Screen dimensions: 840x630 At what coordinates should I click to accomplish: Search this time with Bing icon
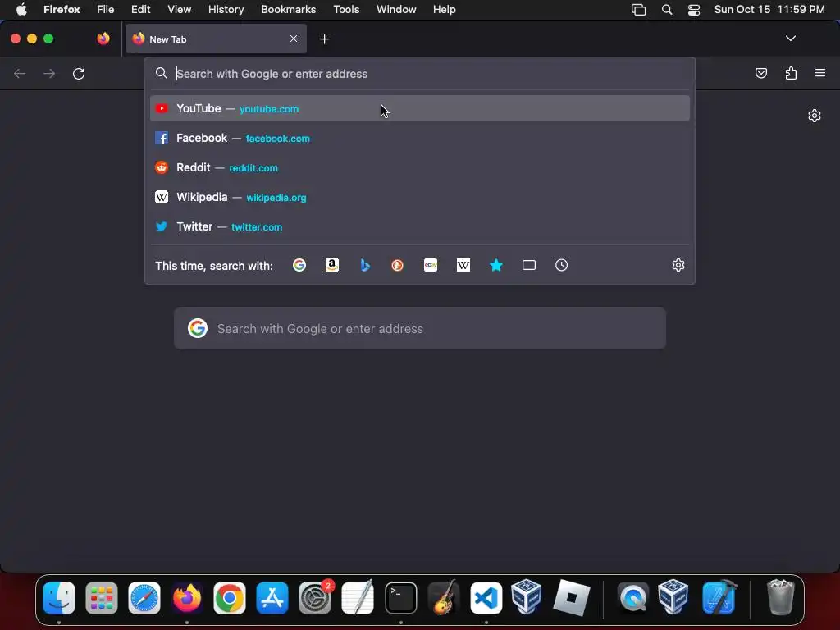[365, 265]
